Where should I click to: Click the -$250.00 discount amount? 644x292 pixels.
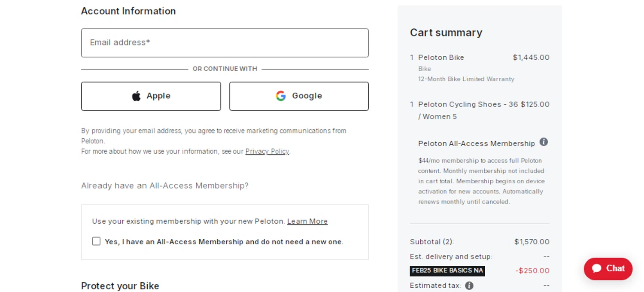tap(532, 271)
